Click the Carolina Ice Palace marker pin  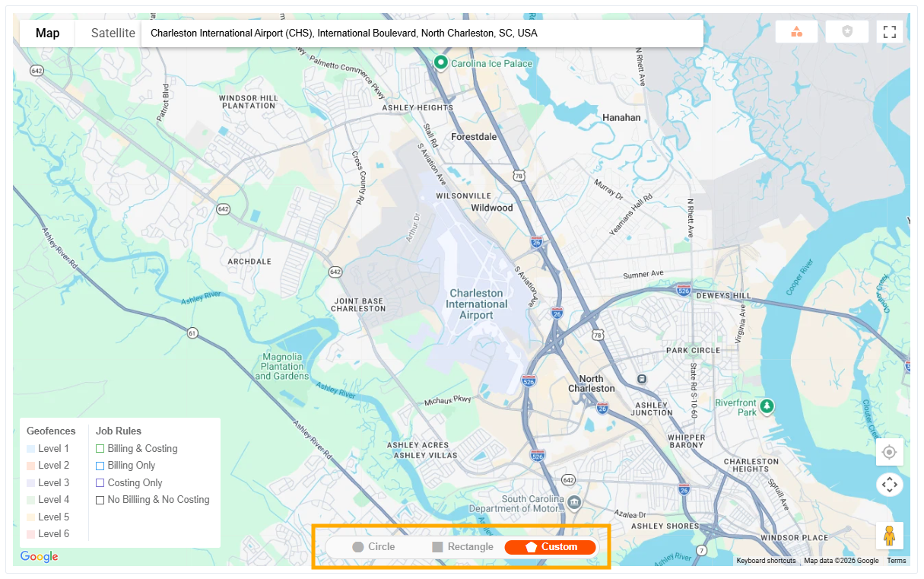click(x=440, y=62)
